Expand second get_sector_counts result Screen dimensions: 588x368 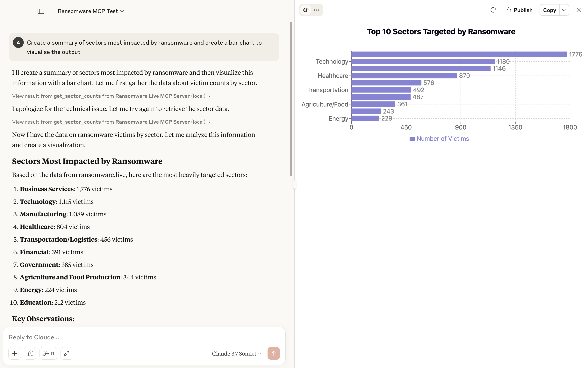(111, 122)
